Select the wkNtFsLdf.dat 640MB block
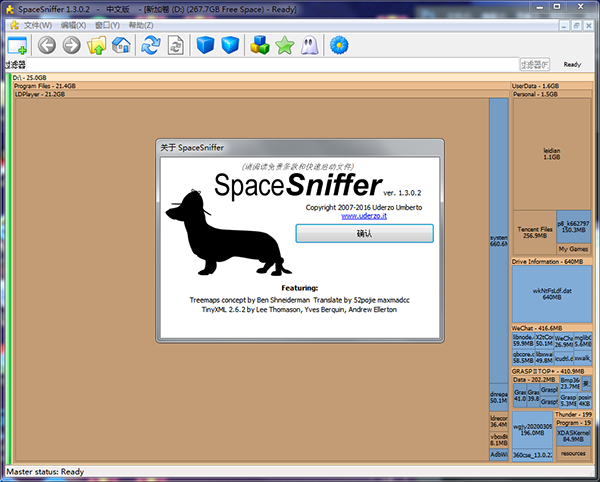The height and width of the screenshot is (482, 600). (552, 294)
